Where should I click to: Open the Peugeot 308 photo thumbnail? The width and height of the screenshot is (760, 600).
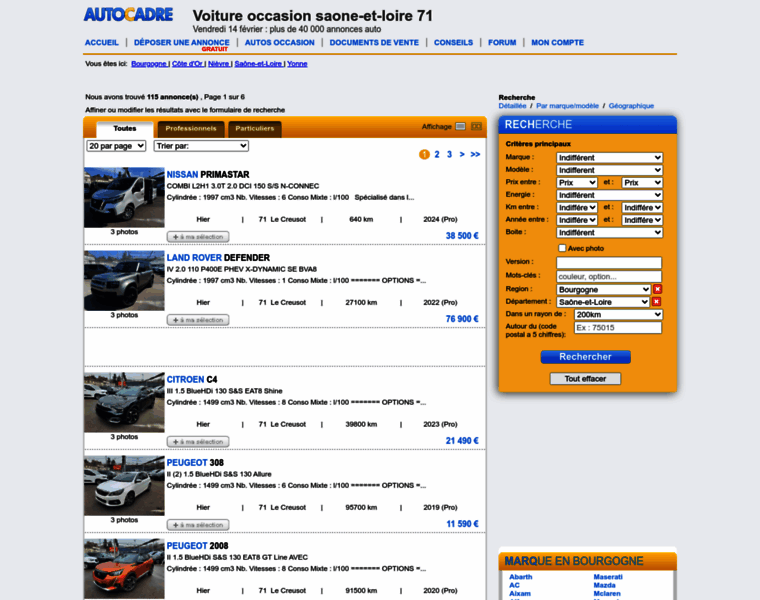click(124, 486)
